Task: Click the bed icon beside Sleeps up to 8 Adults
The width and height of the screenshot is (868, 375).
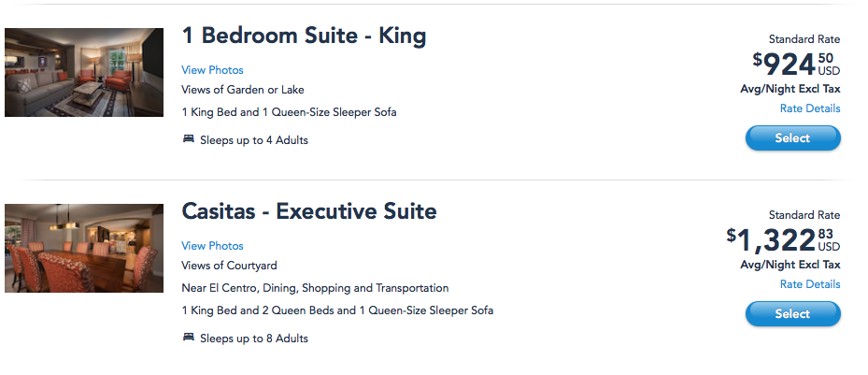Action: coord(188,338)
